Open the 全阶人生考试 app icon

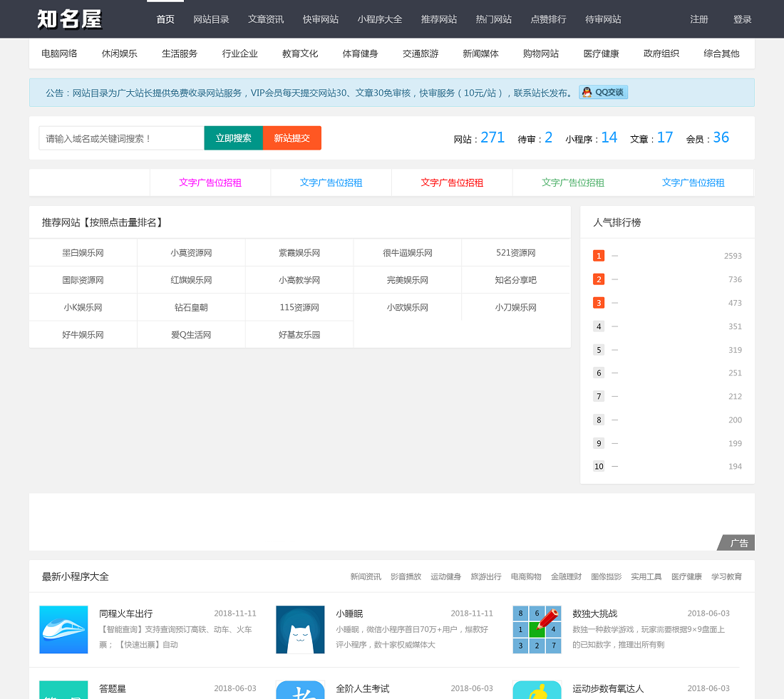click(x=300, y=690)
